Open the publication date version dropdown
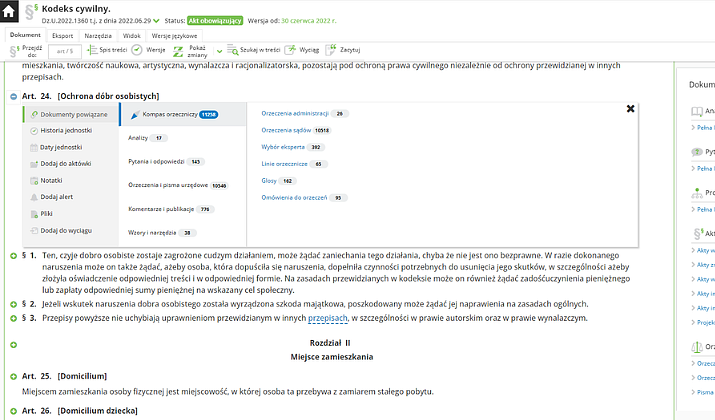This screenshot has height=420, width=715. pyautogui.click(x=156, y=21)
